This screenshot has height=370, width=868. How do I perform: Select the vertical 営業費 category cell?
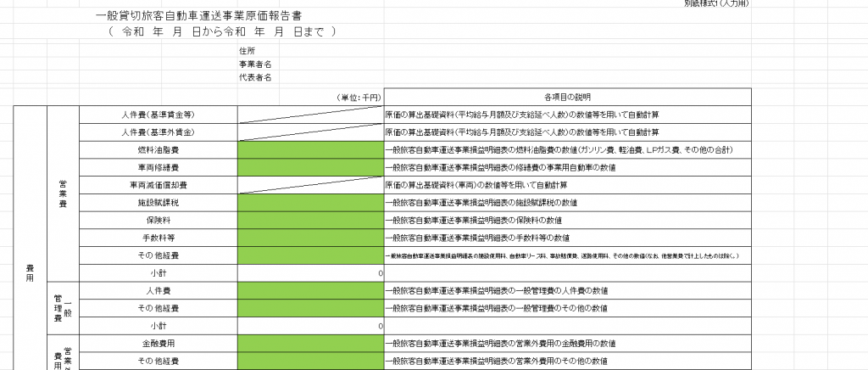[x=63, y=193]
